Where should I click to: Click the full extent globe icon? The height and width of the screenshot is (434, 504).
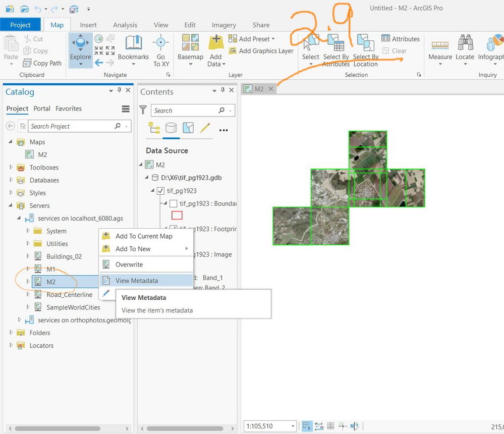(x=99, y=39)
